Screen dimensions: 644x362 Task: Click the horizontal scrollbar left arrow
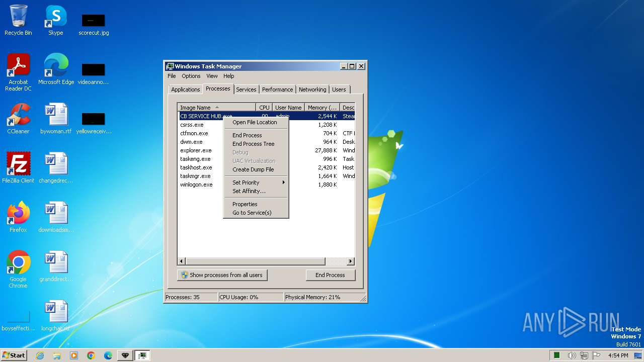[182, 261]
